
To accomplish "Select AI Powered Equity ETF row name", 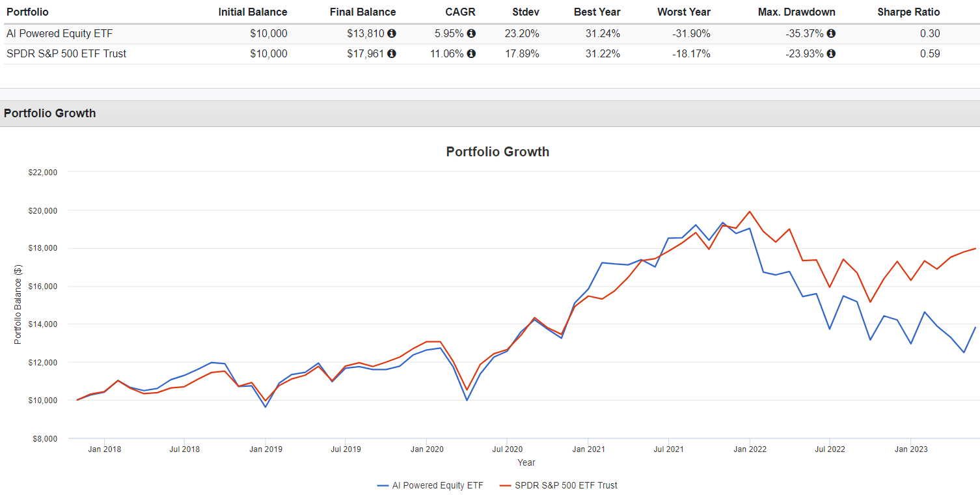I will tap(59, 34).
